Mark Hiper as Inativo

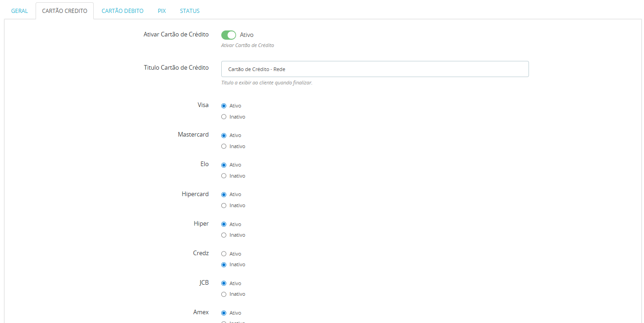[x=224, y=235]
